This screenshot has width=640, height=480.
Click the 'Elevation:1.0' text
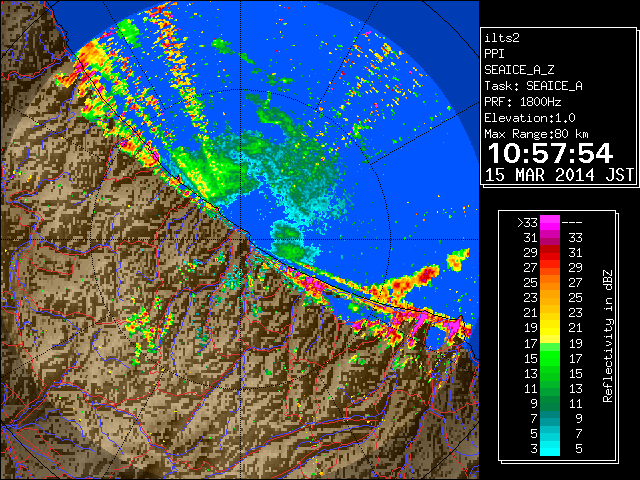tap(530, 118)
